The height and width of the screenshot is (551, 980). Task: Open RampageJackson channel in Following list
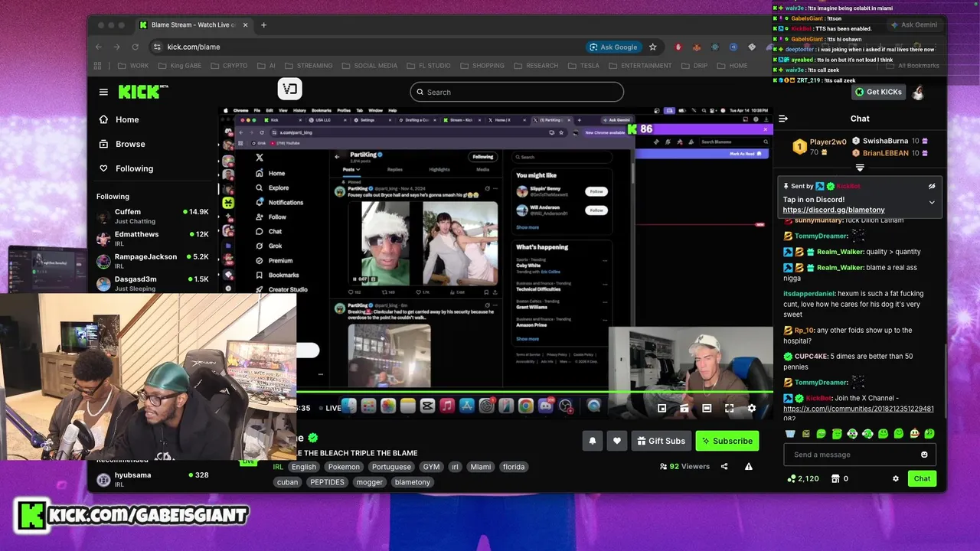153,261
